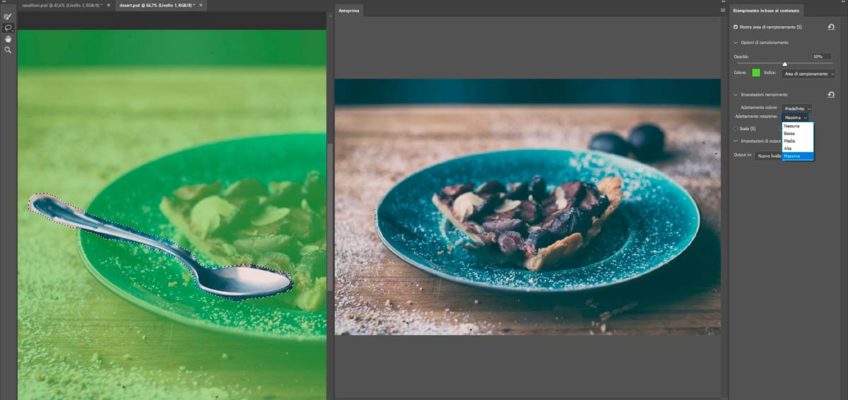Open the Output in dropdown
Viewport: 848px width, 400px height.
point(768,155)
